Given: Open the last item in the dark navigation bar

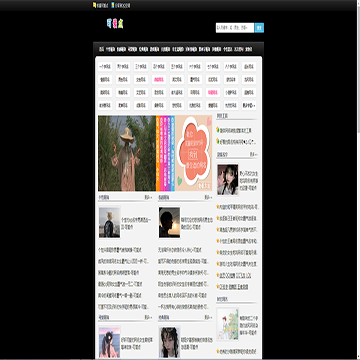Looking at the screenshot, I should (x=249, y=49).
